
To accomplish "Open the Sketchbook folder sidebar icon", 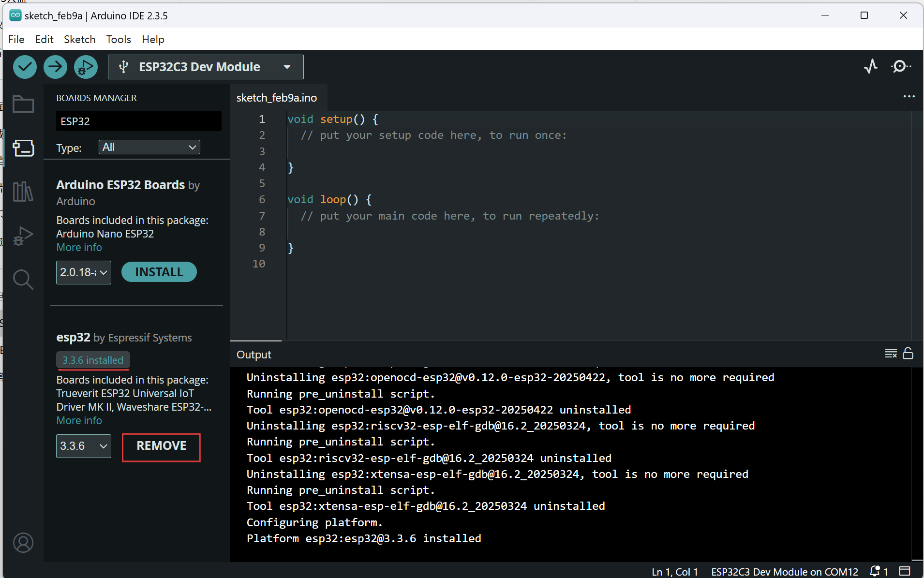I will (x=23, y=104).
